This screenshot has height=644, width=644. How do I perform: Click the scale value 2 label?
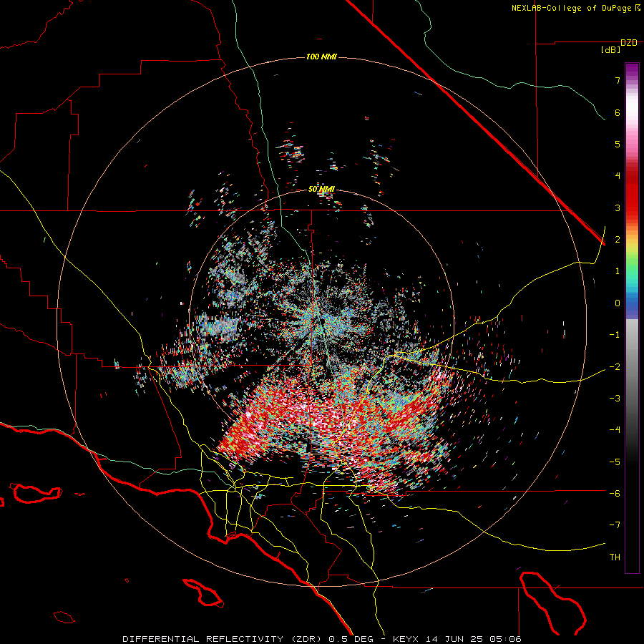(x=618, y=240)
